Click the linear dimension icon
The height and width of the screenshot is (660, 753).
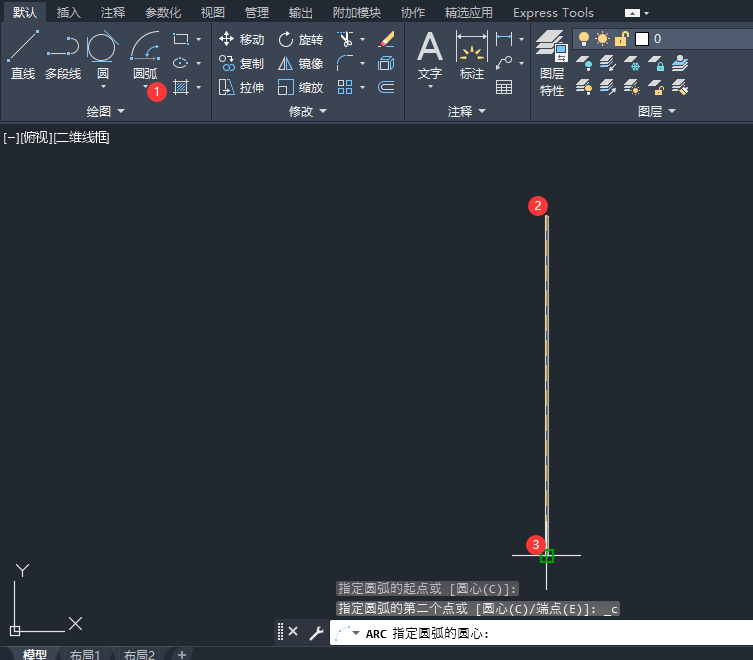click(x=504, y=39)
